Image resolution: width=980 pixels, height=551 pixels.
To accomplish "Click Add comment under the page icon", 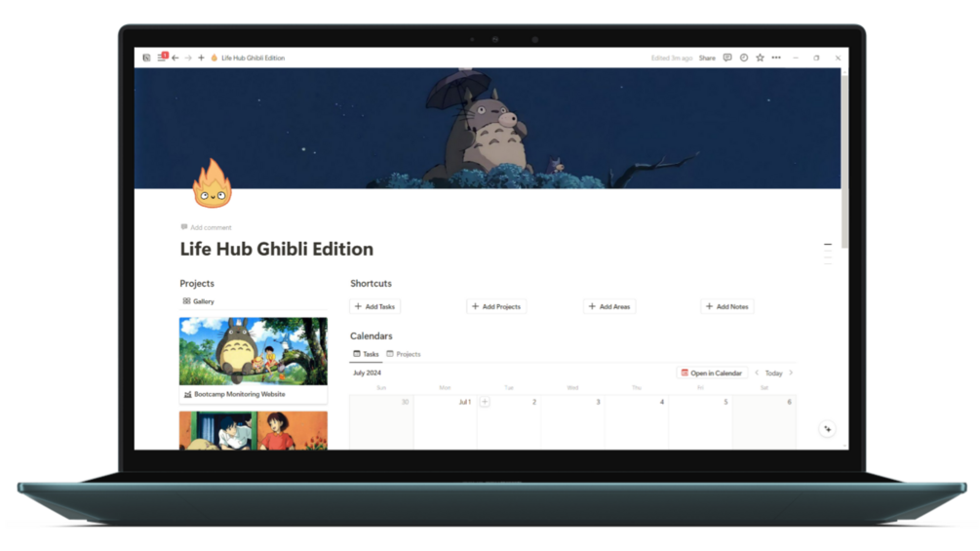I will pyautogui.click(x=207, y=227).
